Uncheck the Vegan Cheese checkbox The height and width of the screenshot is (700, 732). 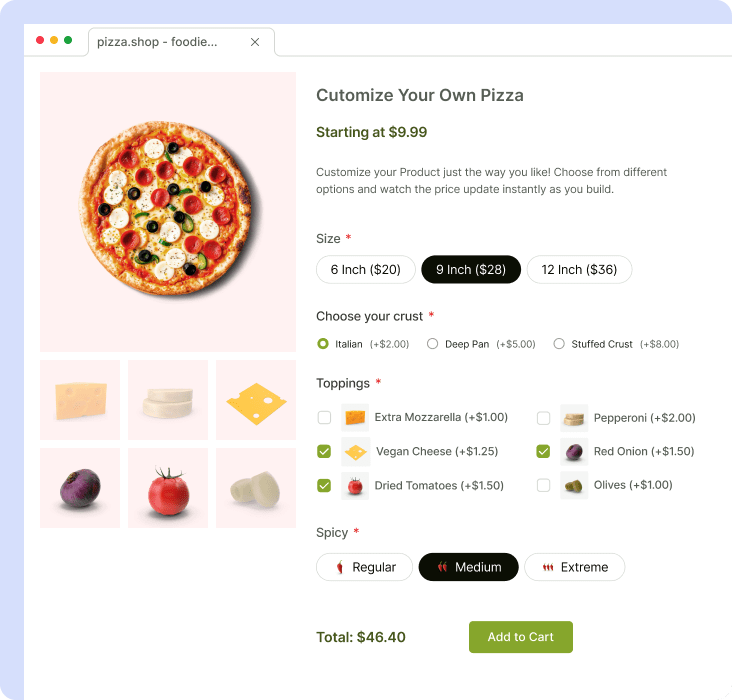324,452
